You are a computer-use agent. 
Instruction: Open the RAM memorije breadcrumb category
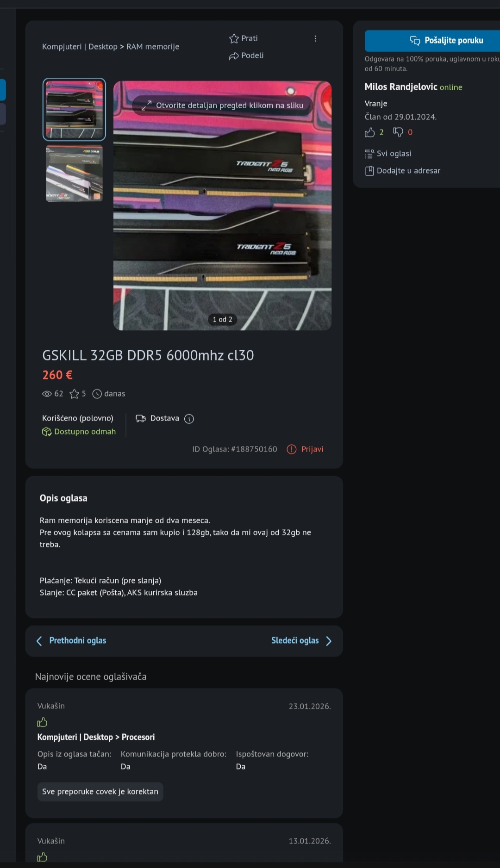(x=153, y=47)
